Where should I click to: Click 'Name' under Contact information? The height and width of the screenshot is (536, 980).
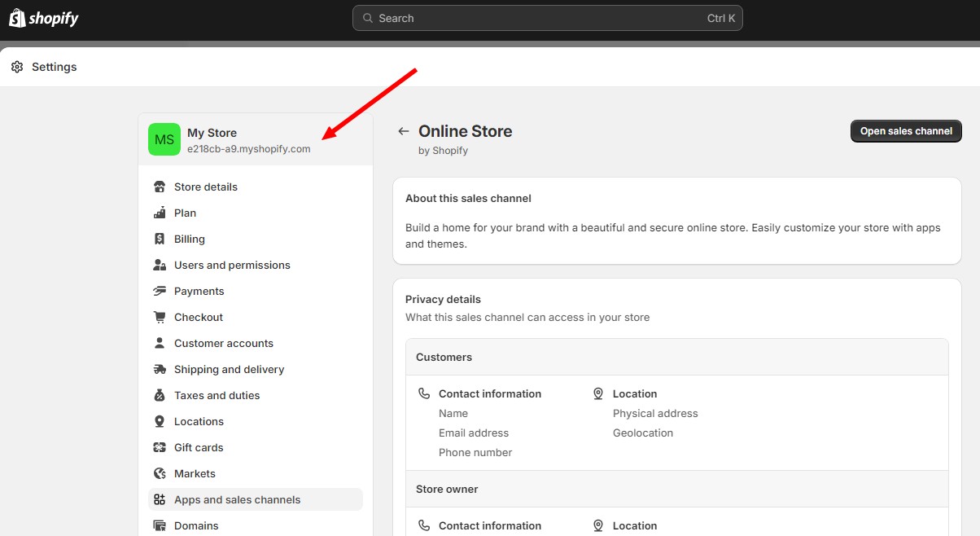[453, 413]
